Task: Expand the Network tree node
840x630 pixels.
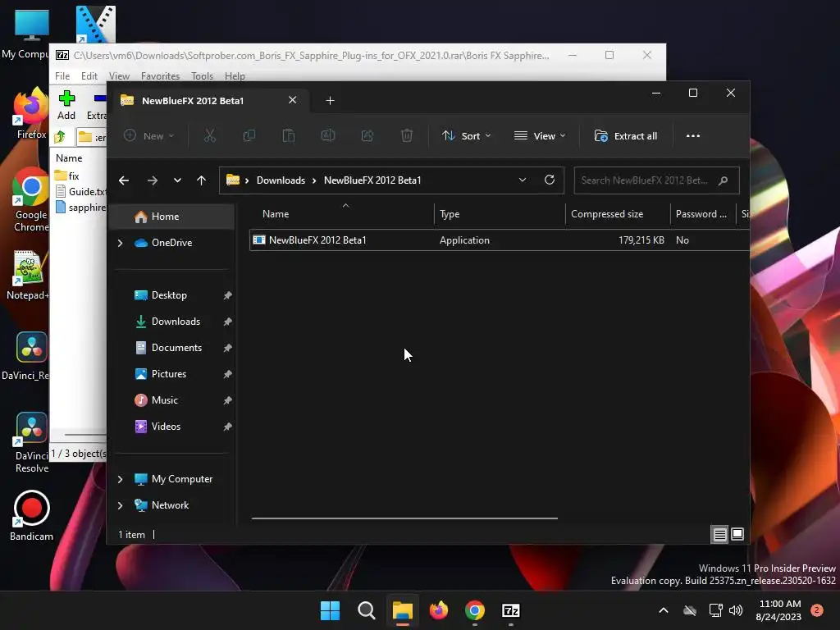Action: (120, 505)
